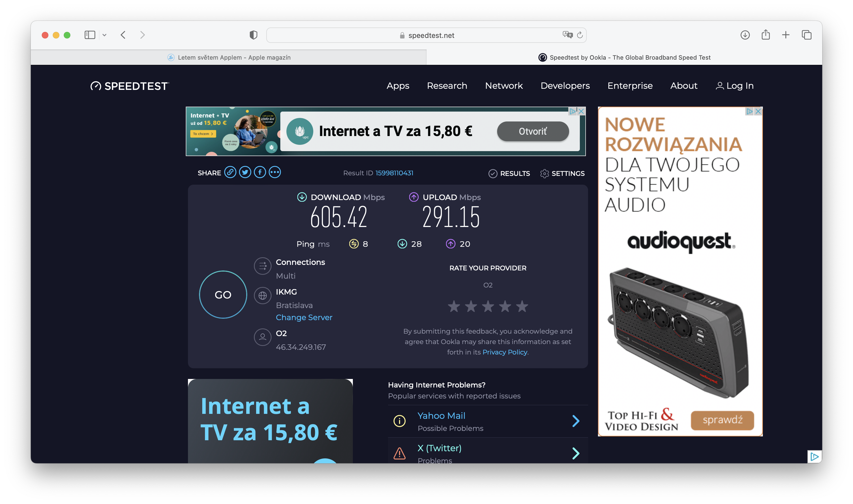This screenshot has height=504, width=853.
Task: Click the Change Server link
Action: [304, 317]
